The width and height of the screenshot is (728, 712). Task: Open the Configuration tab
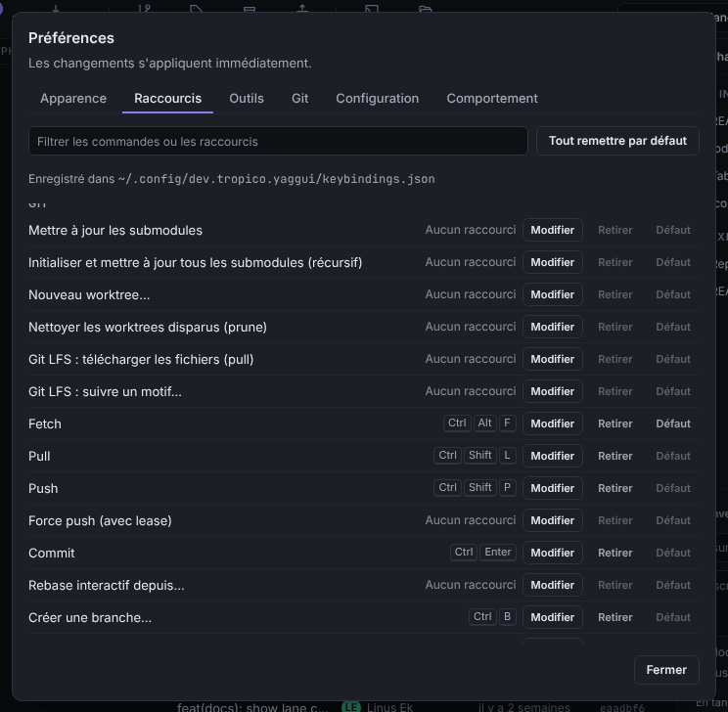(x=378, y=99)
